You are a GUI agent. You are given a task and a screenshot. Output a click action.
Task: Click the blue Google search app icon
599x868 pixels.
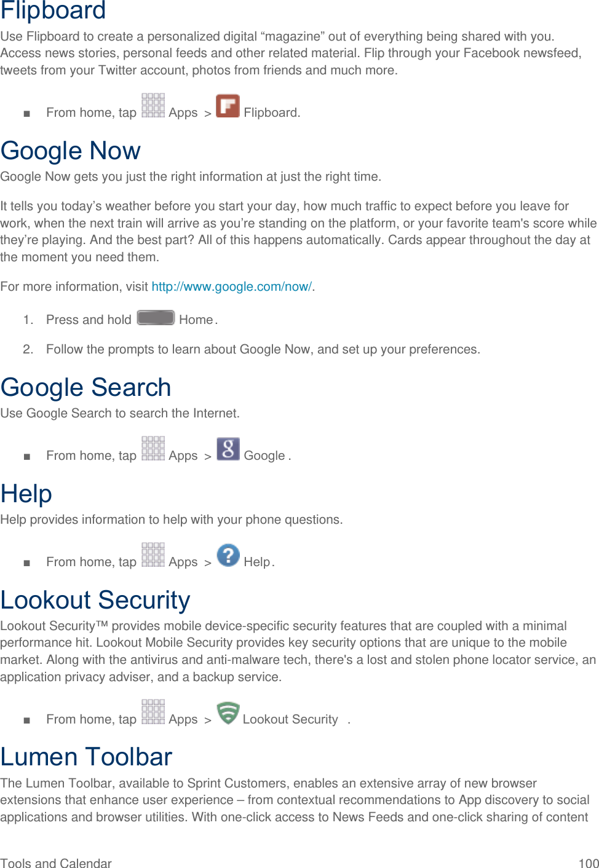pos(228,449)
